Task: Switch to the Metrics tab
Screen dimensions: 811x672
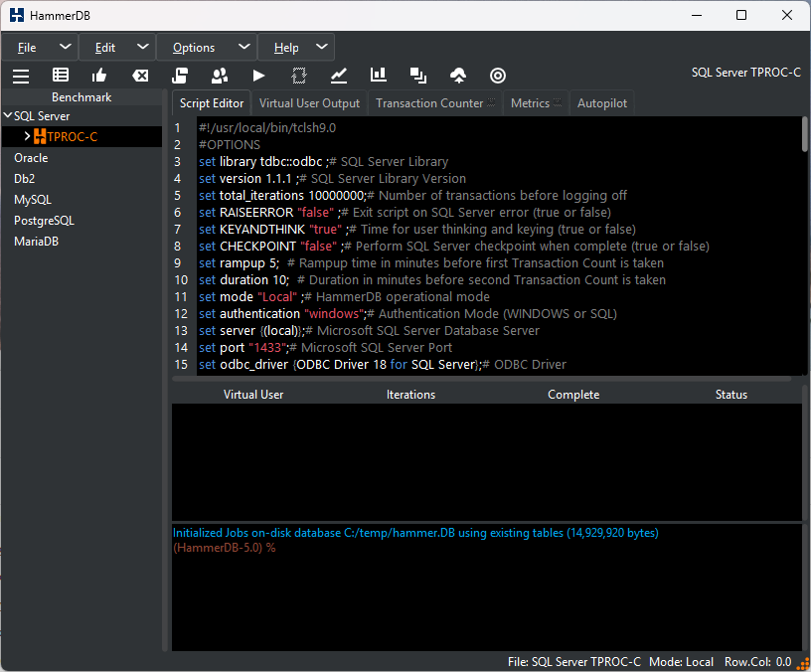Action: [536, 103]
